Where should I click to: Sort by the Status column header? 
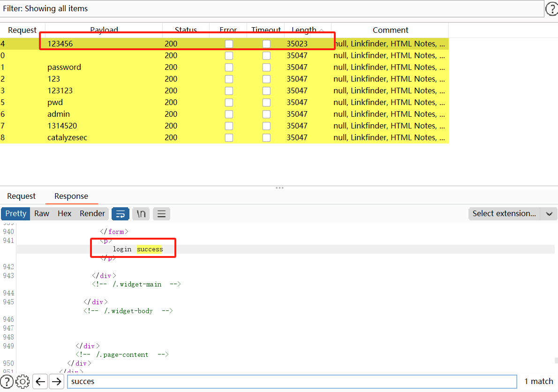[x=186, y=30]
